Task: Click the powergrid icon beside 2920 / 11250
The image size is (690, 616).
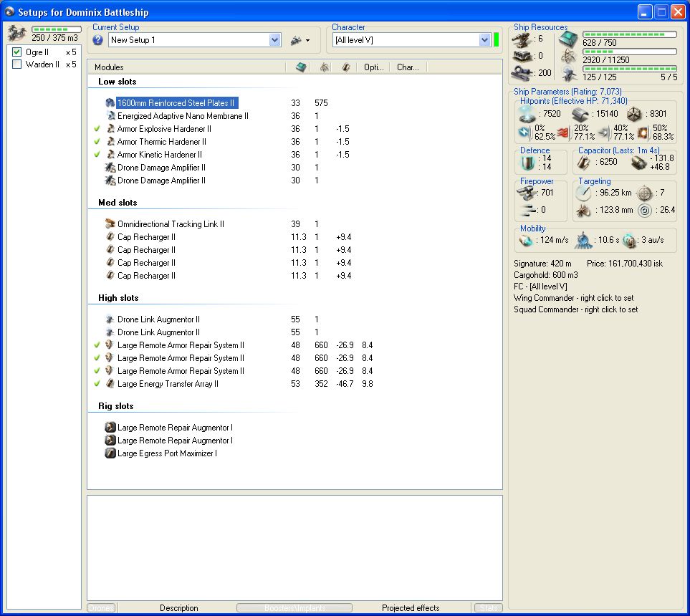Action: tap(568, 57)
